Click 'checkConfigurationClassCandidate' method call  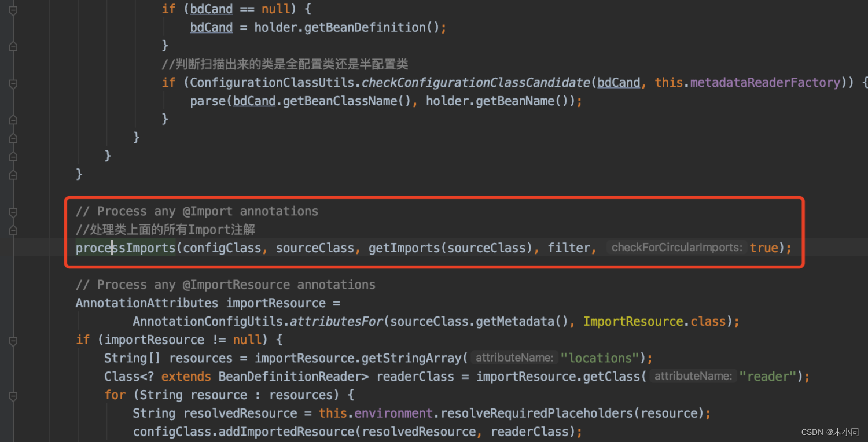tap(476, 83)
